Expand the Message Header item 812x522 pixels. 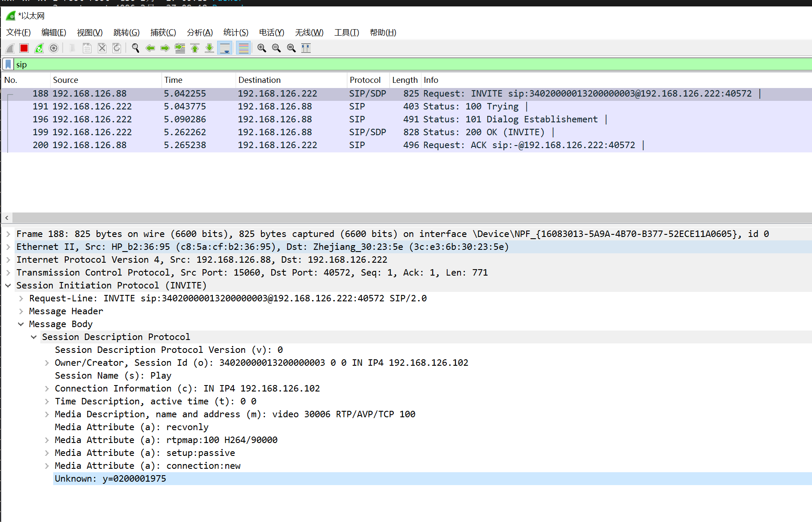coord(21,311)
